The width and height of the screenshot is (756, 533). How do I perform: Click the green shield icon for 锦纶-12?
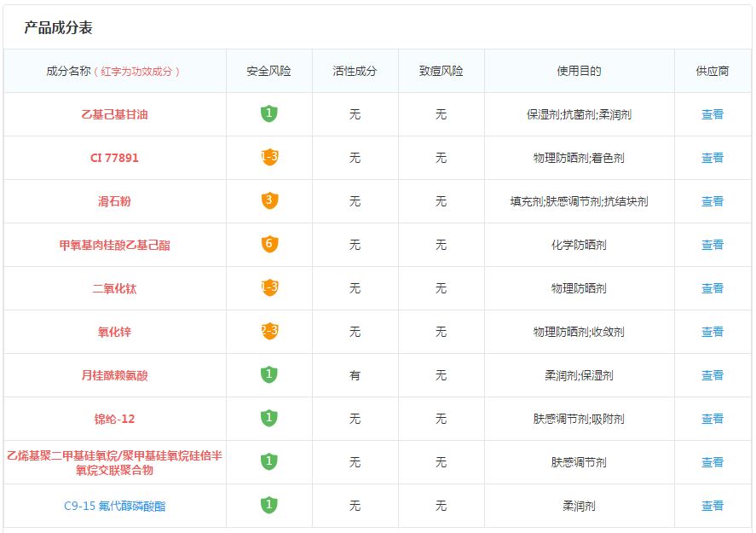(x=269, y=418)
